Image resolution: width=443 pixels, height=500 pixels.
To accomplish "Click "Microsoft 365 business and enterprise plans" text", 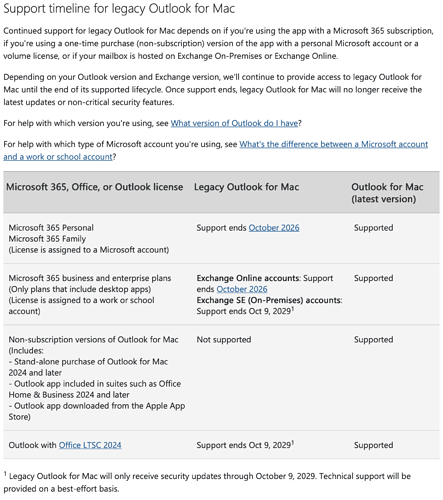I will [90, 278].
